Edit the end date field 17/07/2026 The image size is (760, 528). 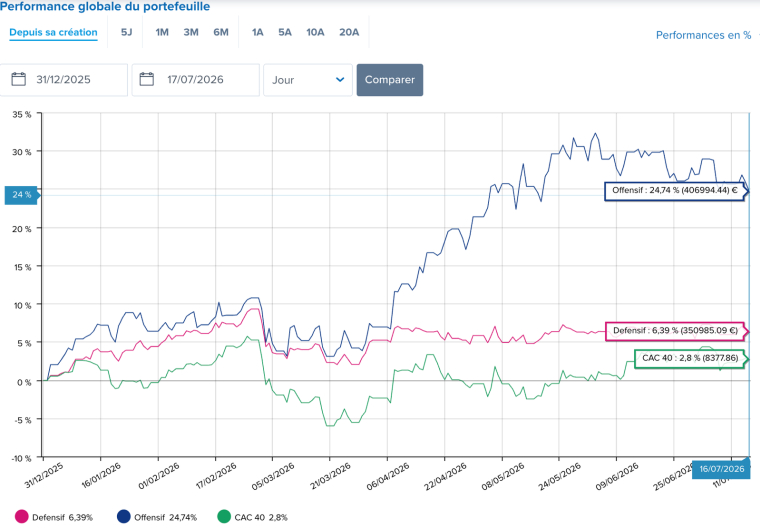195,80
